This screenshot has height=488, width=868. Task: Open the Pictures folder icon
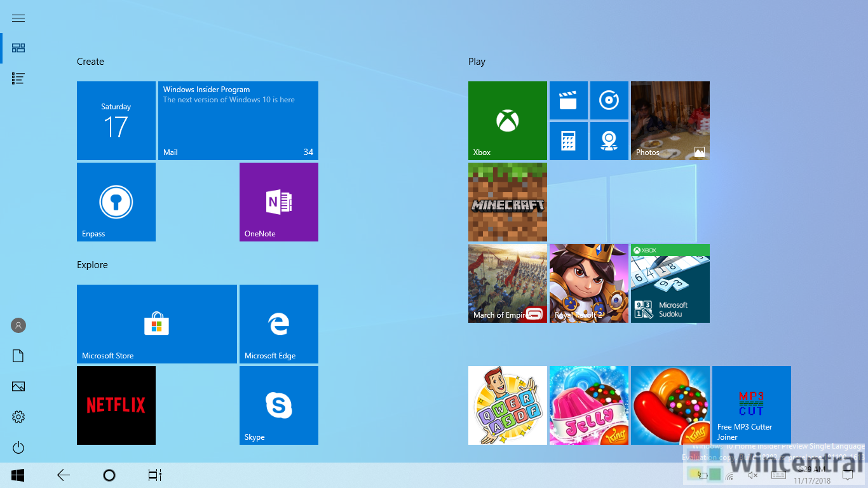tap(18, 386)
